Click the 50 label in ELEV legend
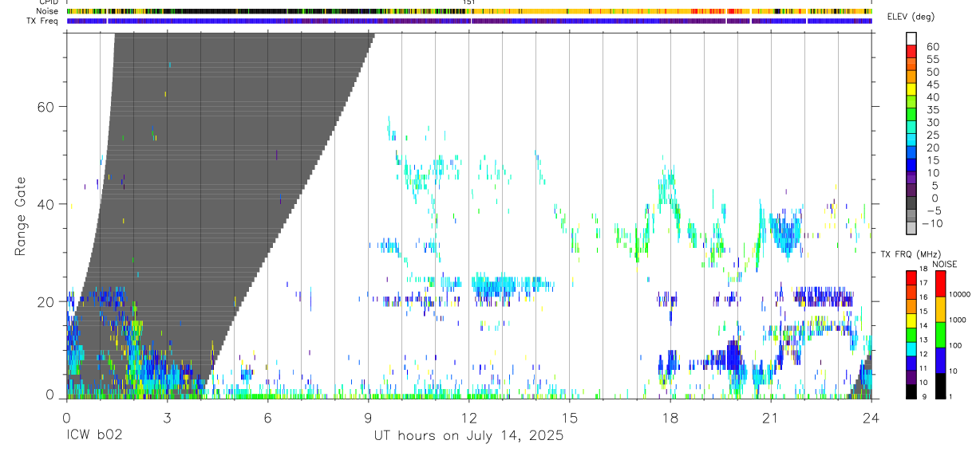This screenshot has height=452, width=980. click(931, 72)
